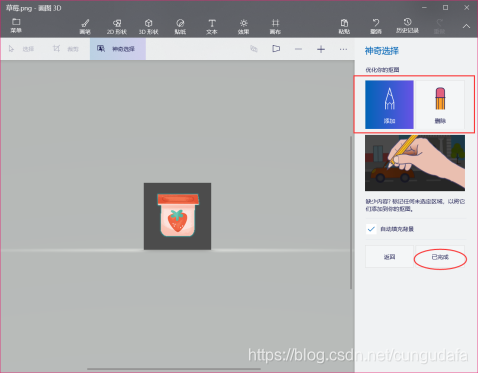Click the horizontal scrollbar below the canvas
Image resolution: width=478 pixels, height=374 pixels.
(174, 369)
